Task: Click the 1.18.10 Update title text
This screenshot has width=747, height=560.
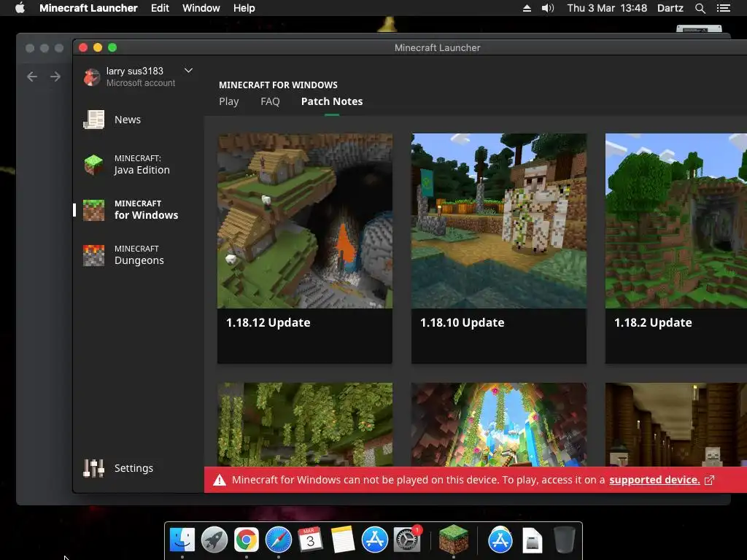Action: coord(462,323)
